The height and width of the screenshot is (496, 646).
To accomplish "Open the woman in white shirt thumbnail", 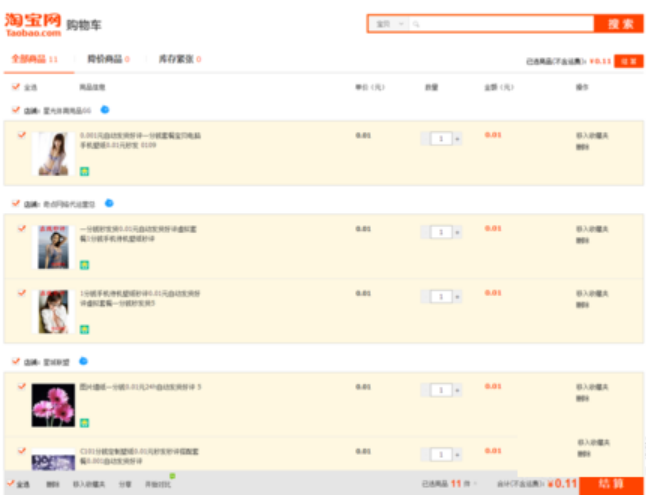I will coord(53,312).
